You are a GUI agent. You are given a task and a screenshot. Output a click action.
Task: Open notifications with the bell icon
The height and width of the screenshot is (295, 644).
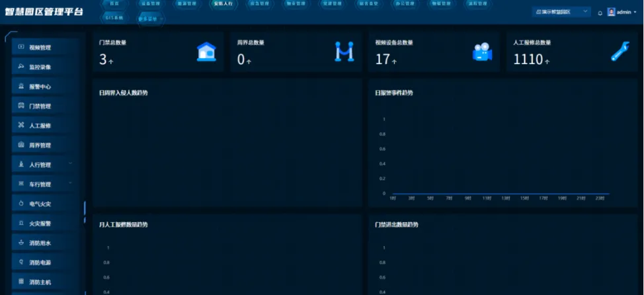pos(600,13)
